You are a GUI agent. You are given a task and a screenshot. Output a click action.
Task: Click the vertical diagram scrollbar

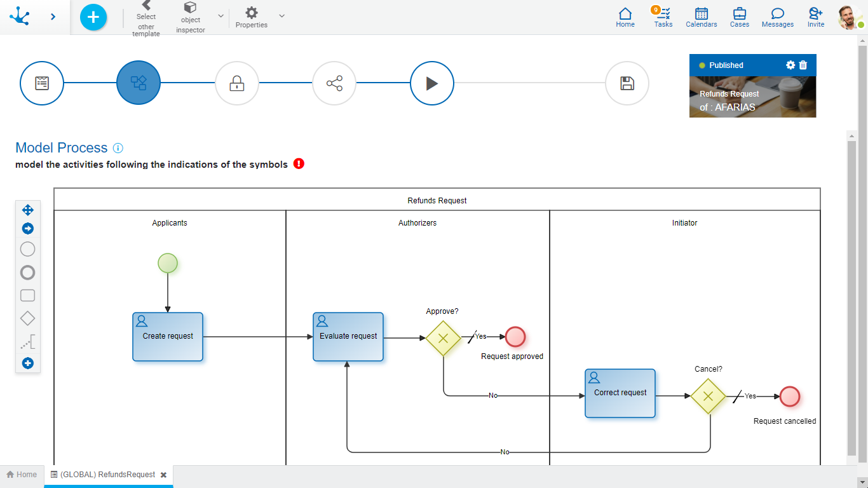point(851,297)
